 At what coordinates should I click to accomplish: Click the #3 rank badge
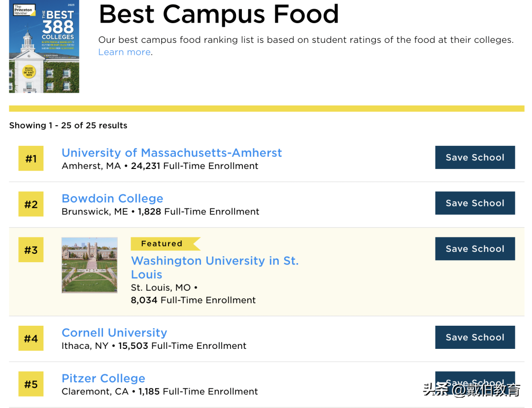[x=31, y=250]
